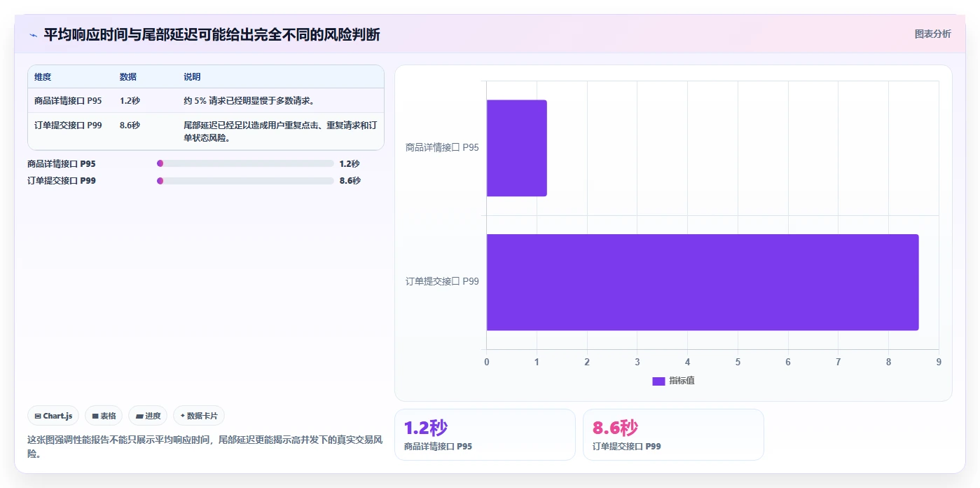Click the 商品详情接口 P95 progress bar

pyautogui.click(x=245, y=163)
